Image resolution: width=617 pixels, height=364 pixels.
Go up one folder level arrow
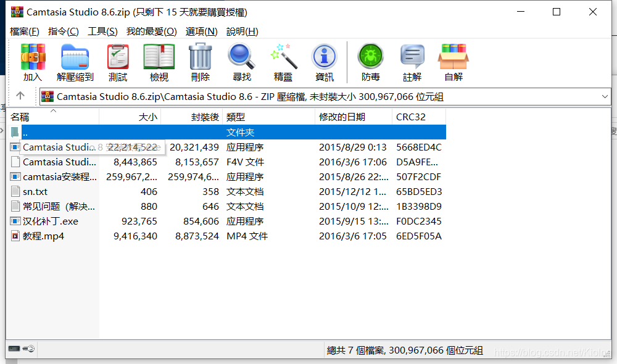[x=20, y=96]
